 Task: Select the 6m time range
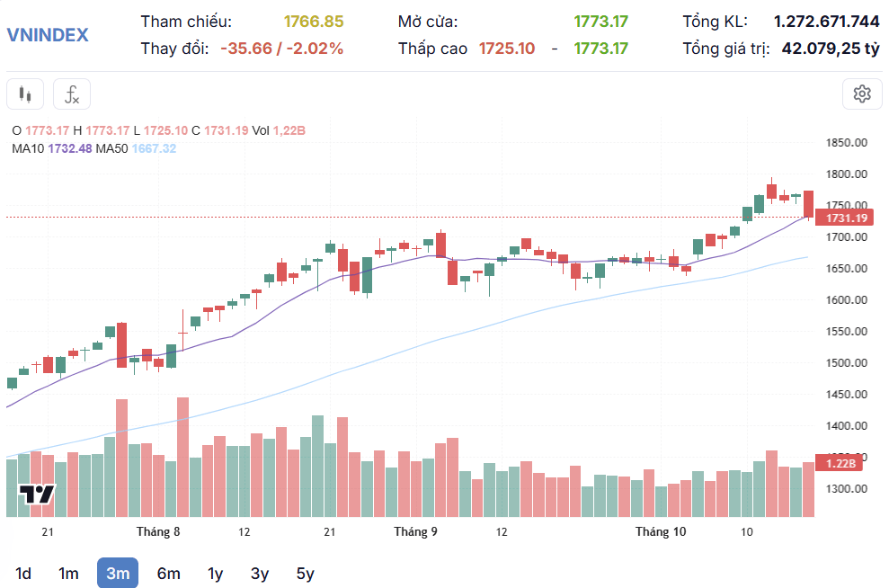tap(168, 574)
